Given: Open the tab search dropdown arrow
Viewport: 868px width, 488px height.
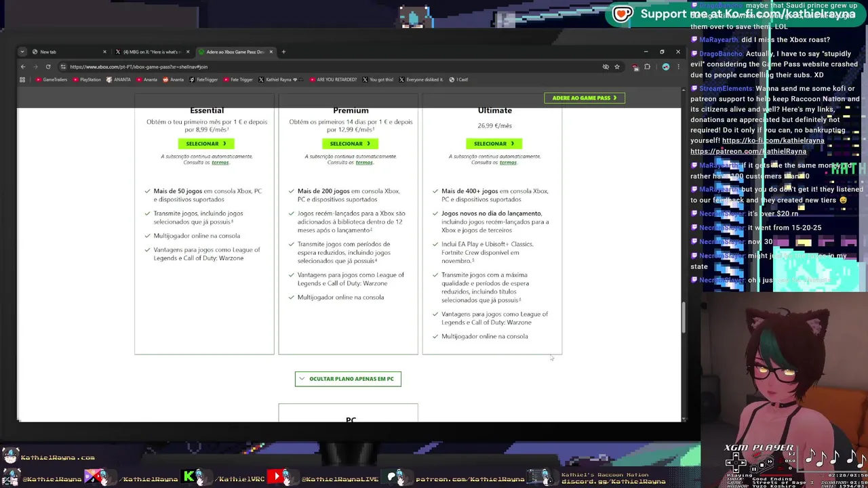Looking at the screenshot, I should [22, 52].
